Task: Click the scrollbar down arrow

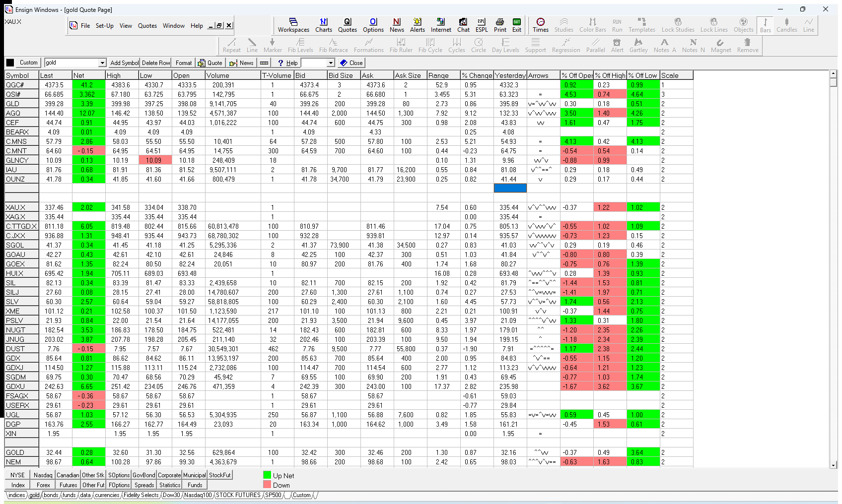Action: (834, 465)
